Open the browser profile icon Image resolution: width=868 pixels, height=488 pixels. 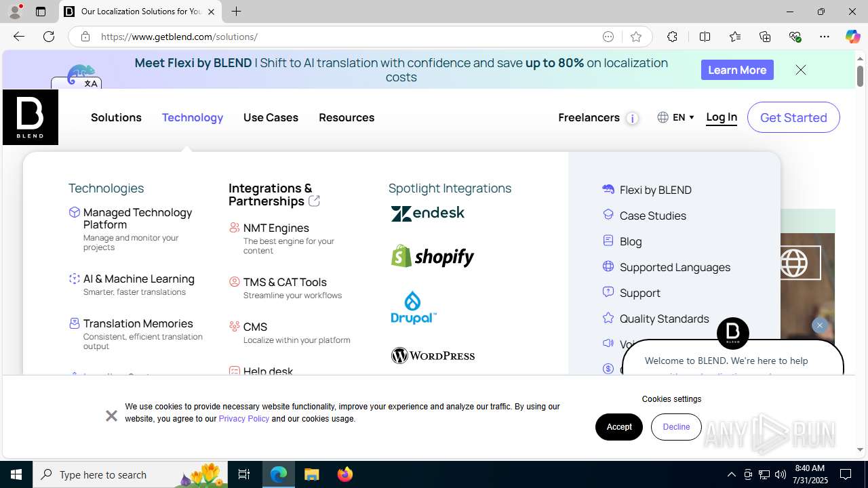coord(15,12)
